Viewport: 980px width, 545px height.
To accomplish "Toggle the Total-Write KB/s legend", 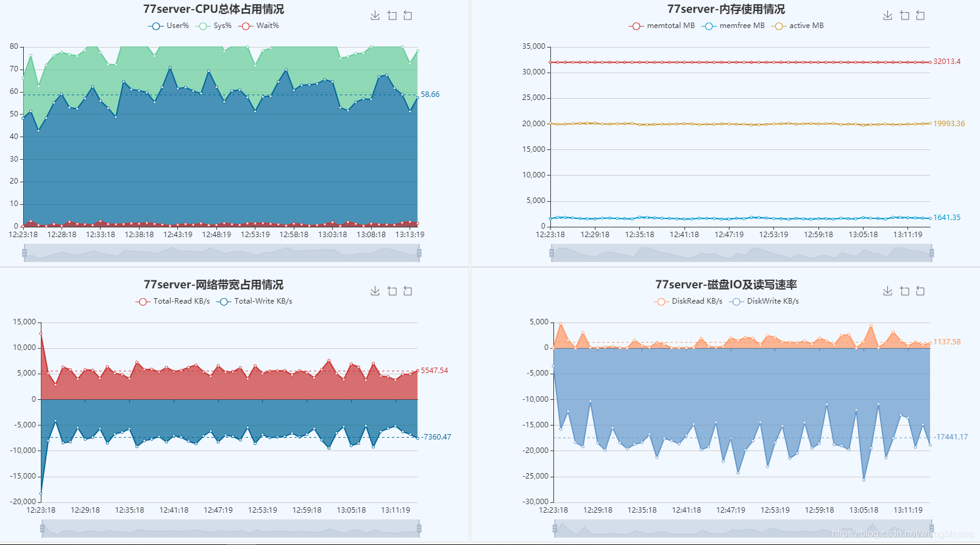I will (255, 301).
